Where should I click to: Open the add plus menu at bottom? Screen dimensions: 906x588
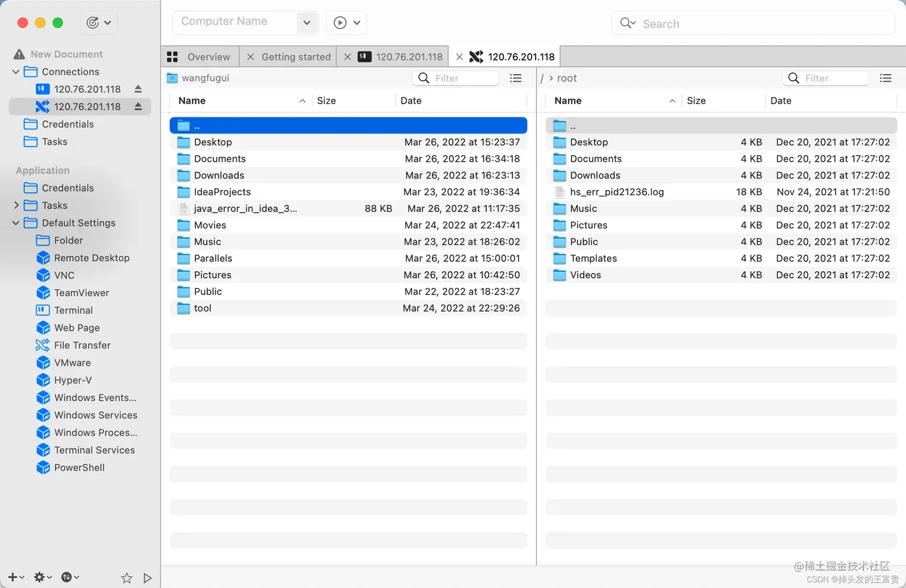16,577
